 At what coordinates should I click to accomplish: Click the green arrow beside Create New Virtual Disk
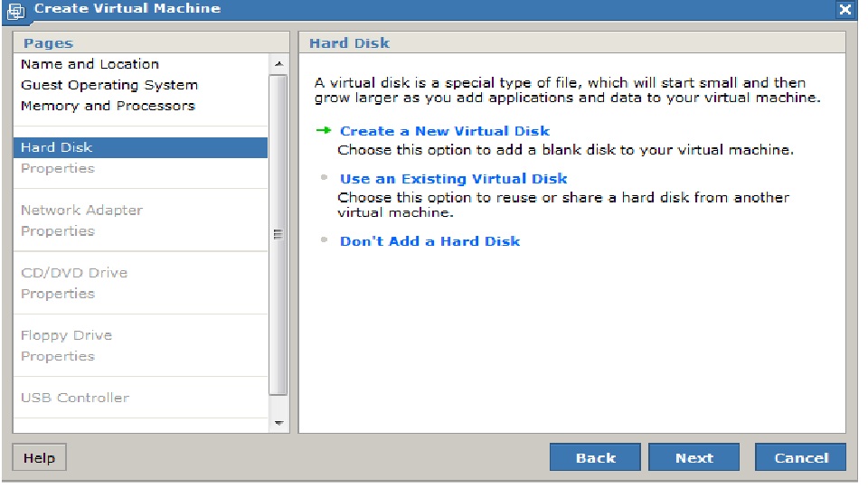tap(323, 131)
